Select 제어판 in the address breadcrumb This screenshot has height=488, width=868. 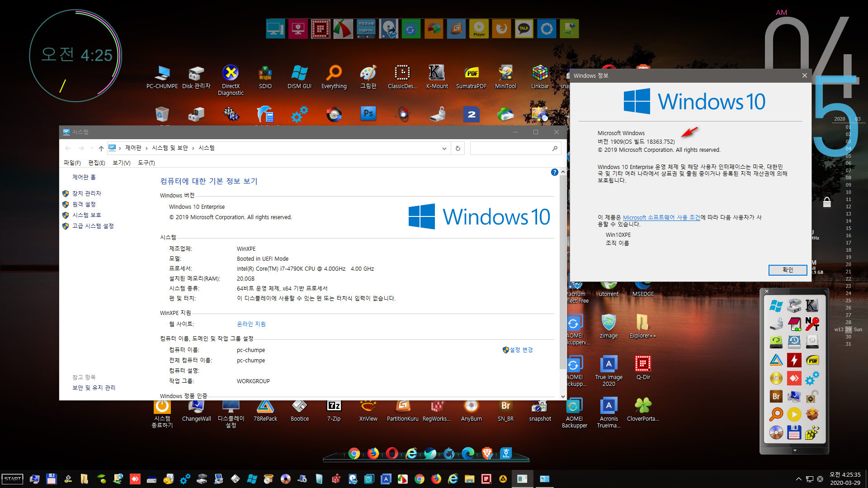133,148
